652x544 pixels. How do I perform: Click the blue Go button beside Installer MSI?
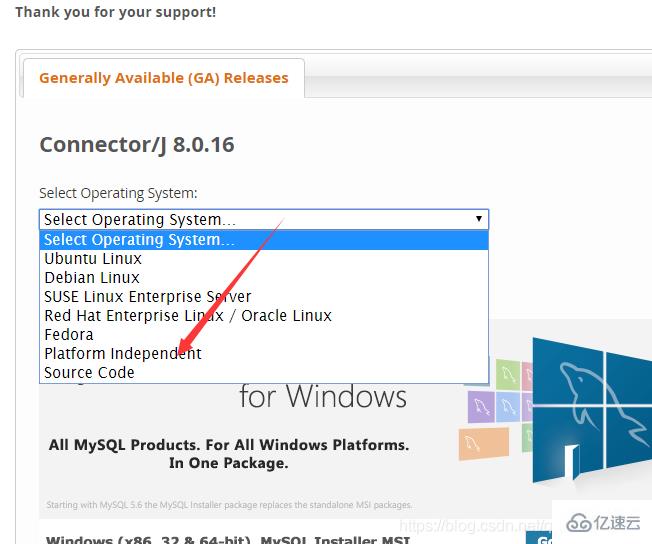pyautogui.click(x=539, y=538)
